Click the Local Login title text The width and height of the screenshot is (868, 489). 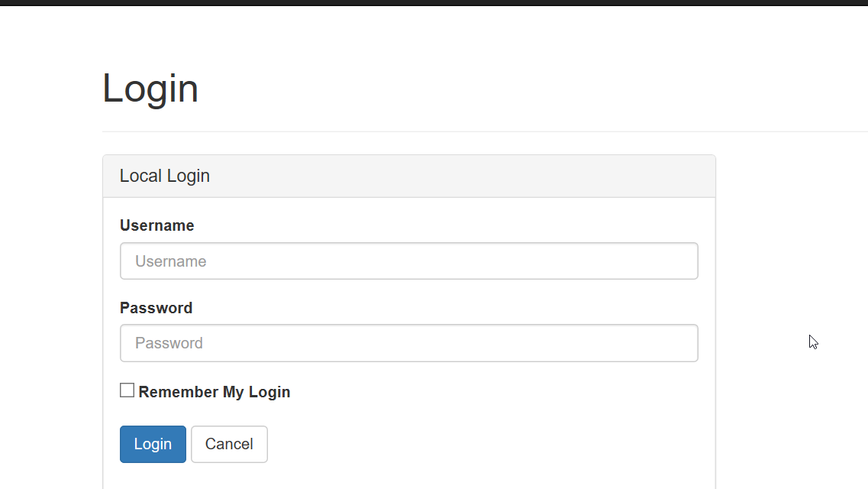tap(165, 176)
